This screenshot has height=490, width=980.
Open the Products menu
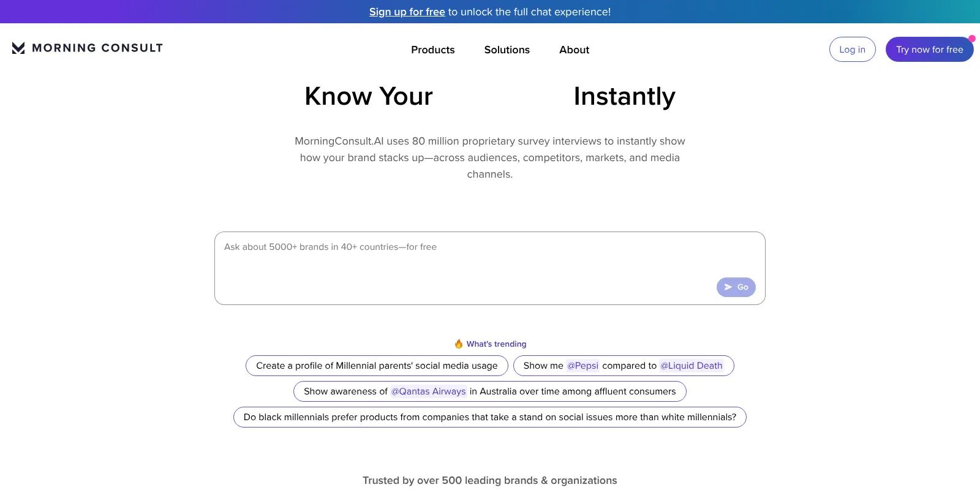433,50
